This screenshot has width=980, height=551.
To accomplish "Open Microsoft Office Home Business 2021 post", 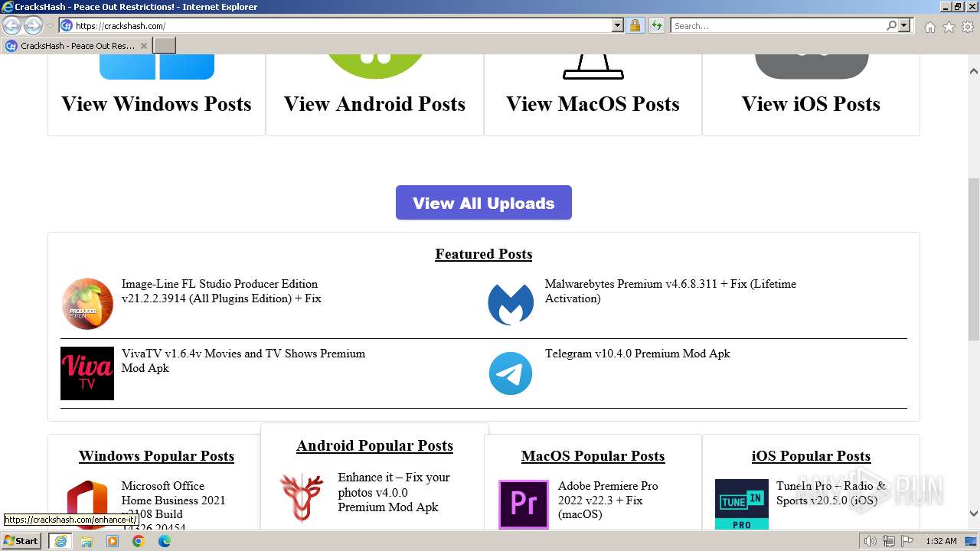I will (174, 505).
